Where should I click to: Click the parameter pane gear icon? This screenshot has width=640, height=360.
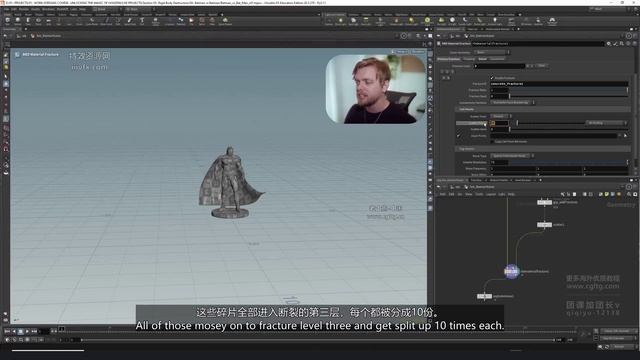609,43
